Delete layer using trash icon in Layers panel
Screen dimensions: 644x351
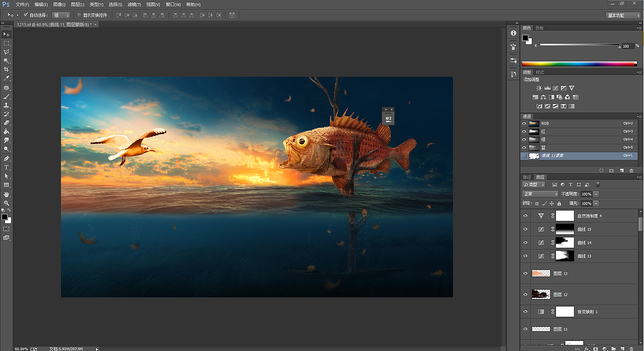631,348
